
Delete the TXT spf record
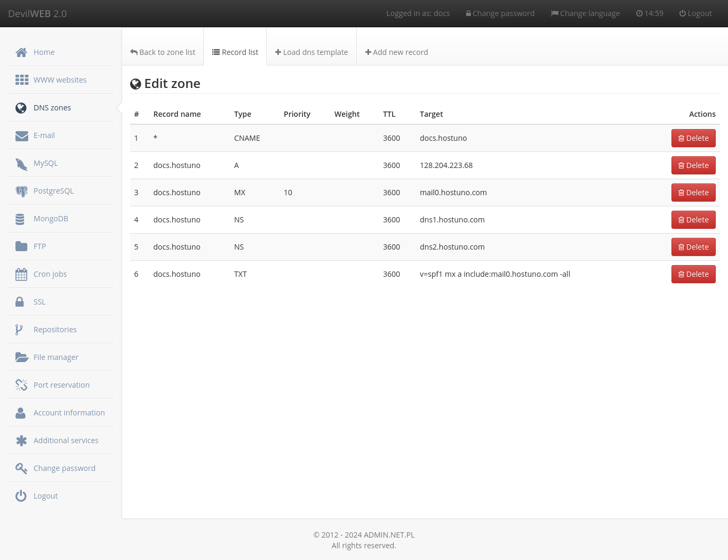[x=693, y=274]
